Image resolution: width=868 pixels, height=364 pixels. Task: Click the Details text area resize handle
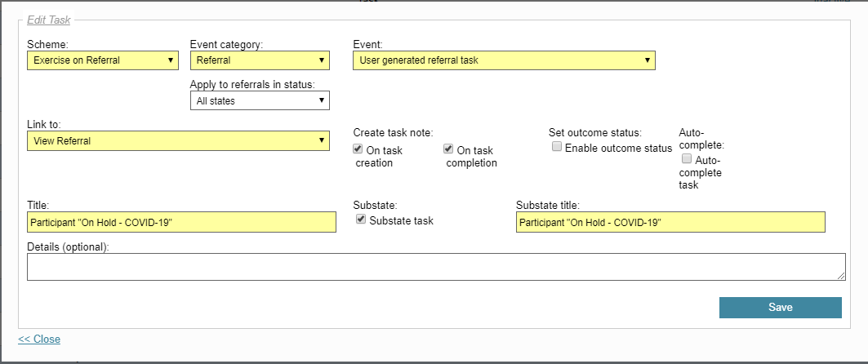(x=841, y=276)
